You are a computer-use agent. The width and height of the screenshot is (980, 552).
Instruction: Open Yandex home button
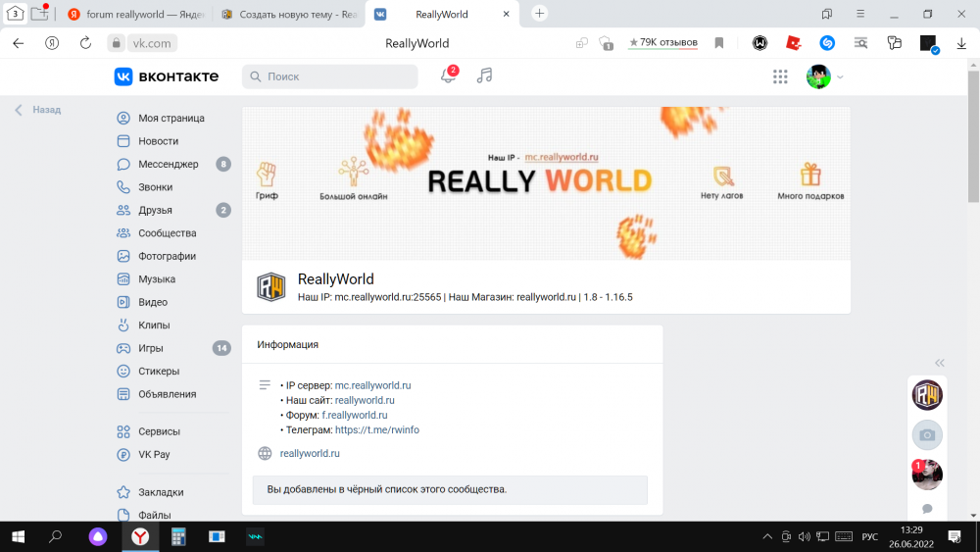(x=52, y=43)
